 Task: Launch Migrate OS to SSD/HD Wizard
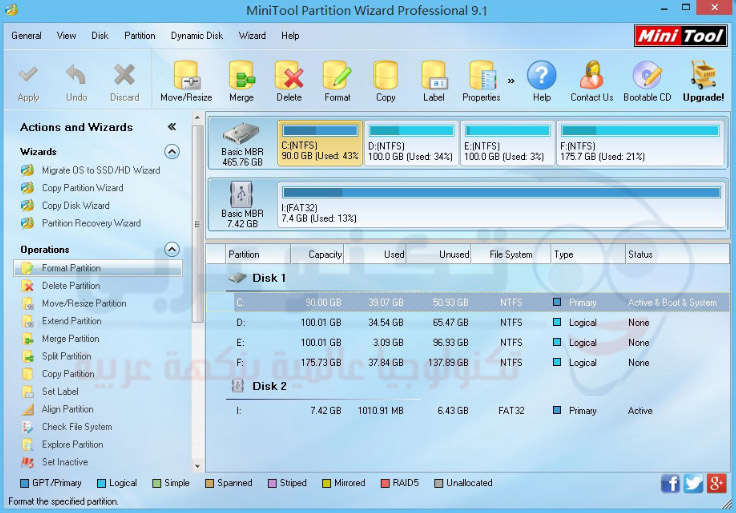point(100,170)
